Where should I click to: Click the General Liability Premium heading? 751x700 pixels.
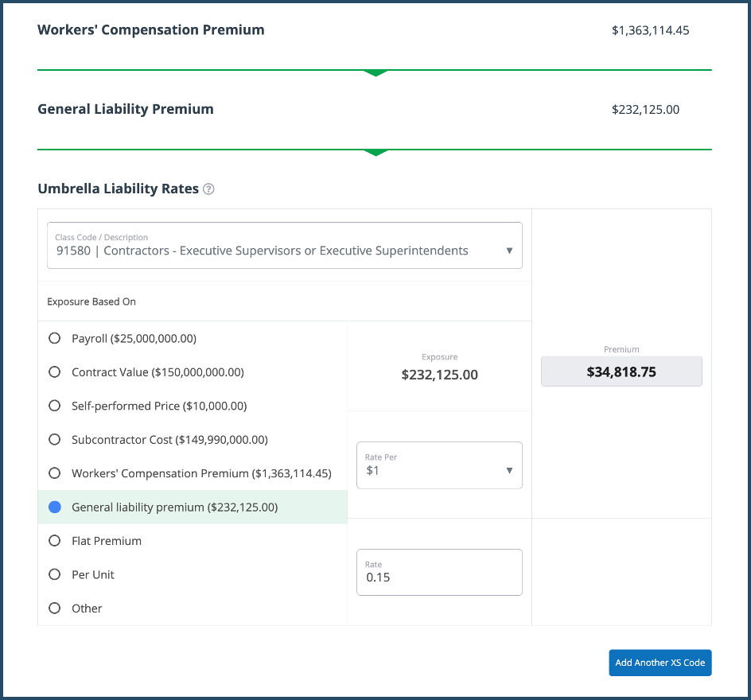coord(126,109)
